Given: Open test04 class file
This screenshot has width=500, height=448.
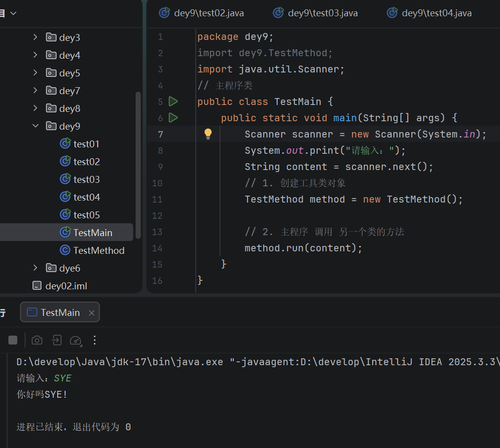Looking at the screenshot, I should 86,197.
